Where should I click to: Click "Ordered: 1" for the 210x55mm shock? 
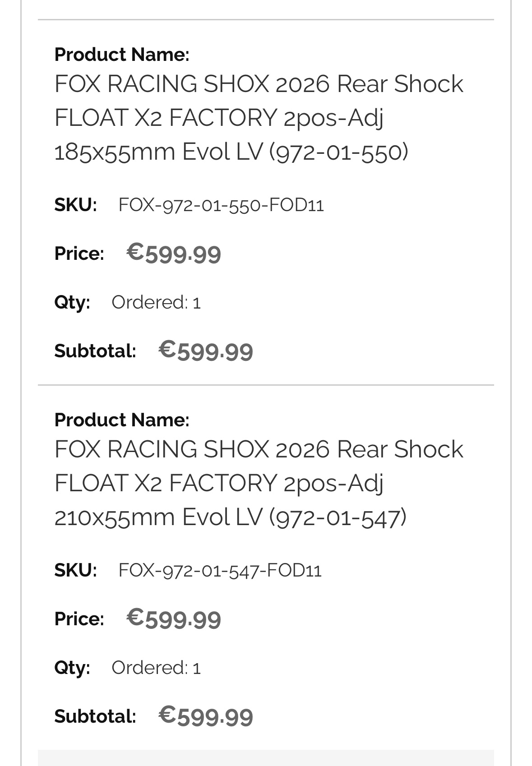click(x=156, y=668)
